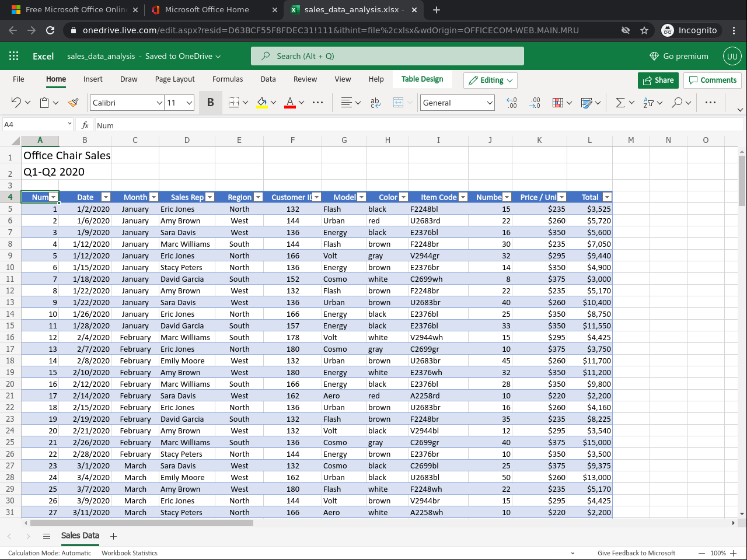Click in the Search box
The width and height of the screenshot is (747, 560).
388,56
